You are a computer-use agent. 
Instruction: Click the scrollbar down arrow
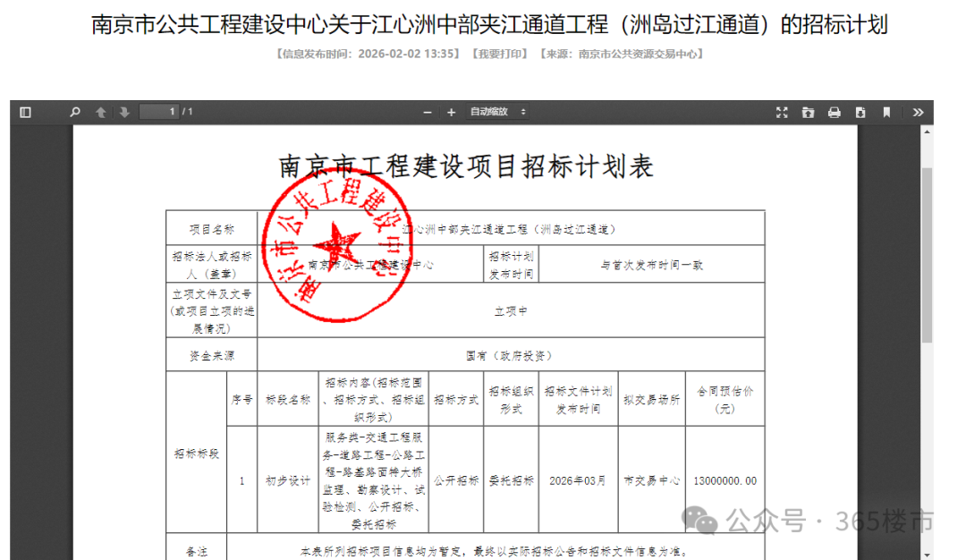927,555
